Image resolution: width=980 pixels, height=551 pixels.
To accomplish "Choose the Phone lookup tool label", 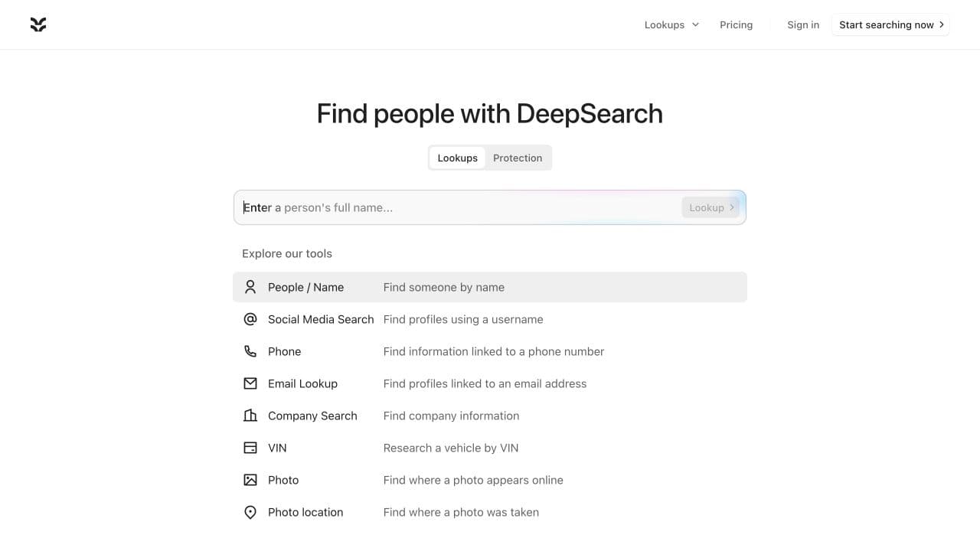I will [x=284, y=351].
